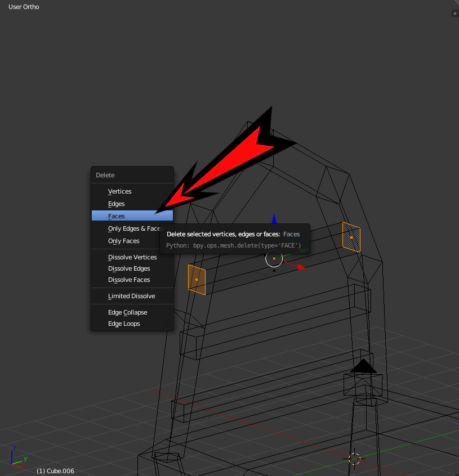This screenshot has height=476, width=459.
Task: Choose Only Faces delete option
Action: (132, 241)
